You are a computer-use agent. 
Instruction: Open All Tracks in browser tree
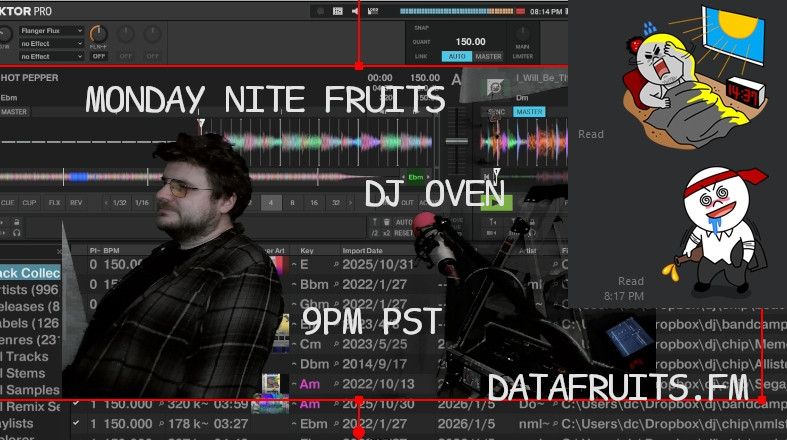tap(25, 357)
